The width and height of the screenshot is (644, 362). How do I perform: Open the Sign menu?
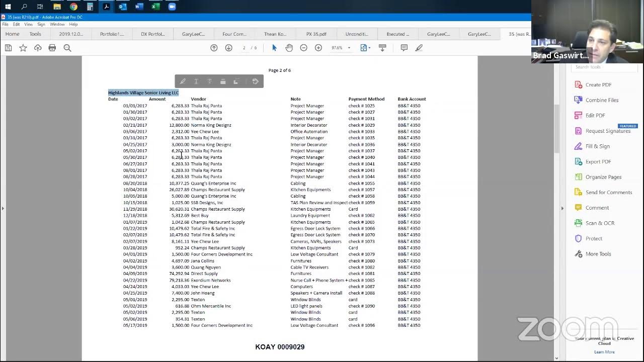point(41,24)
